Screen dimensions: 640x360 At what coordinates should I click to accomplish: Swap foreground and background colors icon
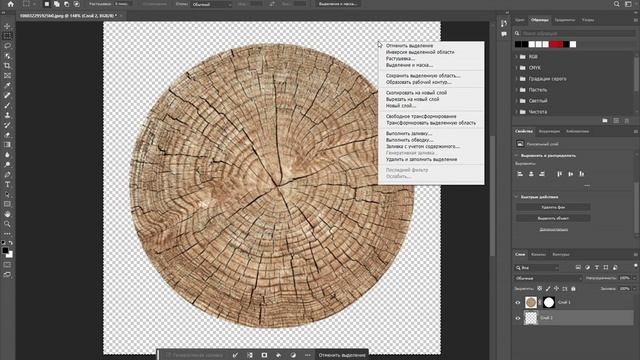11,242
